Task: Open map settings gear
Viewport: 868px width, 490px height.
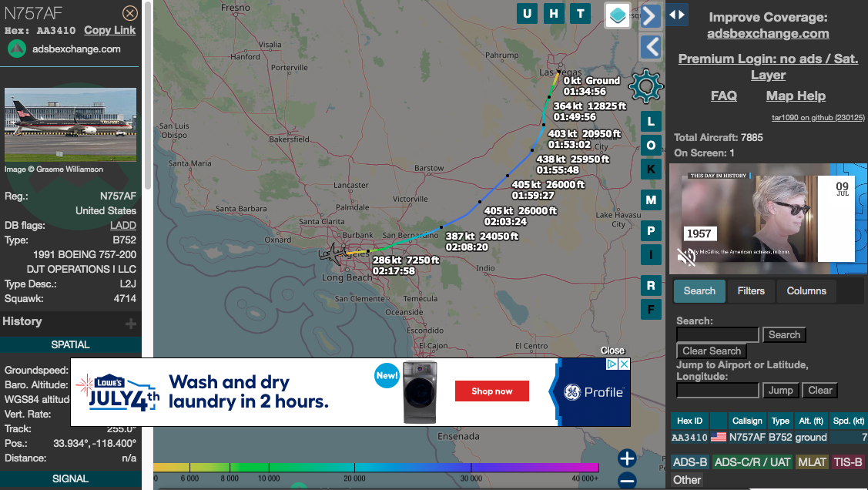Action: (x=646, y=87)
